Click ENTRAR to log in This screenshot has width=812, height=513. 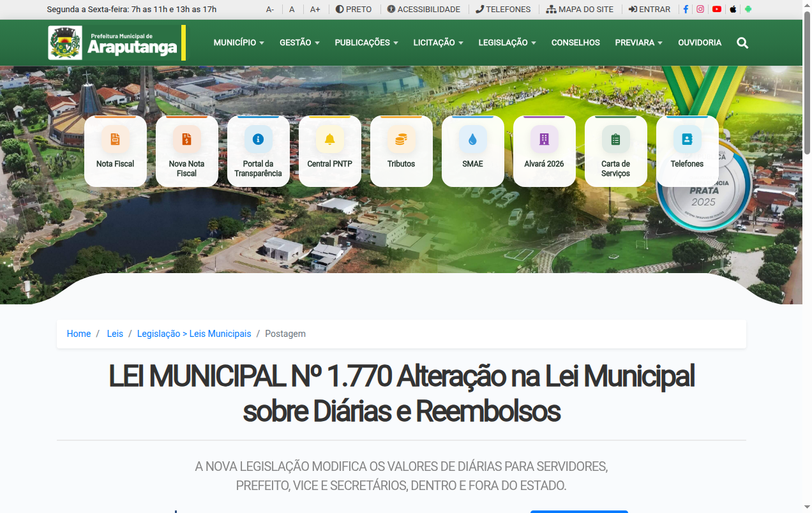click(x=649, y=10)
